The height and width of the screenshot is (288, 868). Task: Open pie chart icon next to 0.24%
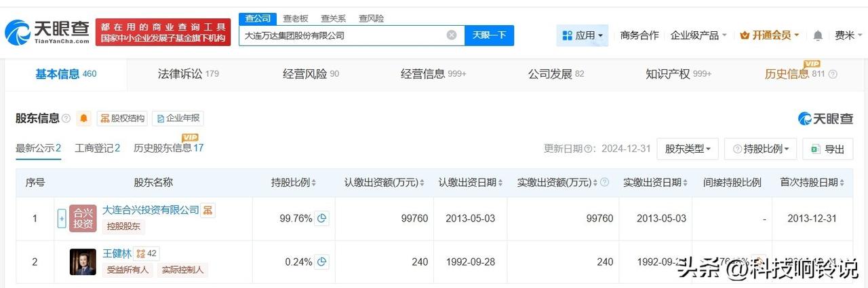tap(322, 262)
